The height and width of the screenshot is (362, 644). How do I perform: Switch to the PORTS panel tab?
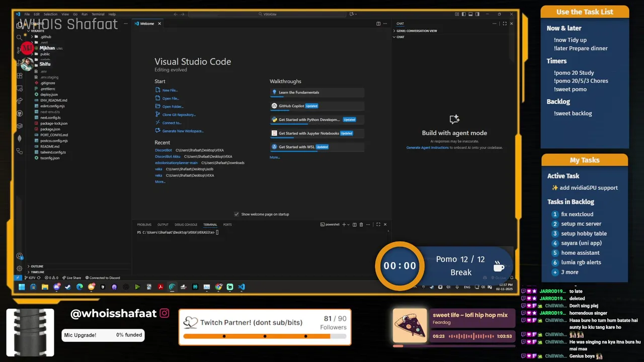tap(227, 225)
